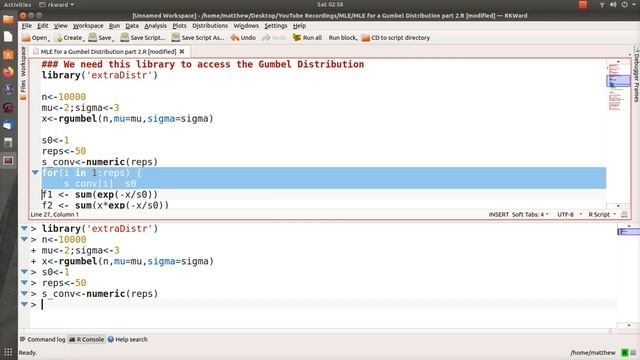The image size is (640, 360).
Task: Click code line library('extraDistr') in editor
Action: (x=100, y=75)
